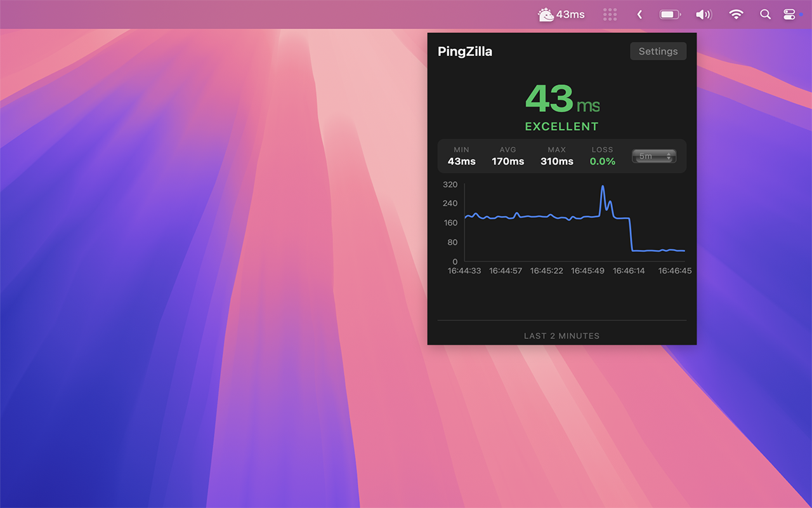
Task: Click the LOSS 0.0% percentage
Action: tap(601, 161)
